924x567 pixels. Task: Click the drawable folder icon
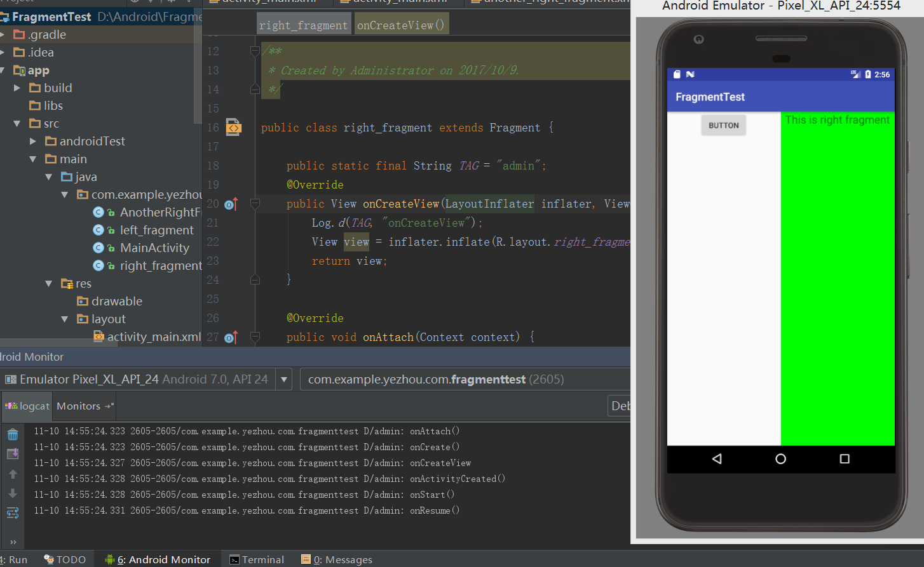click(x=83, y=301)
